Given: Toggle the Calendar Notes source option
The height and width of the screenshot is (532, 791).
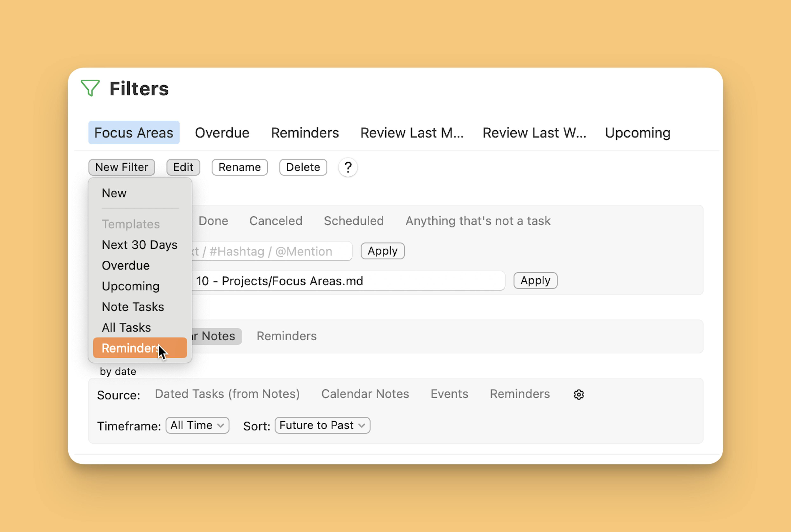Looking at the screenshot, I should [x=365, y=394].
